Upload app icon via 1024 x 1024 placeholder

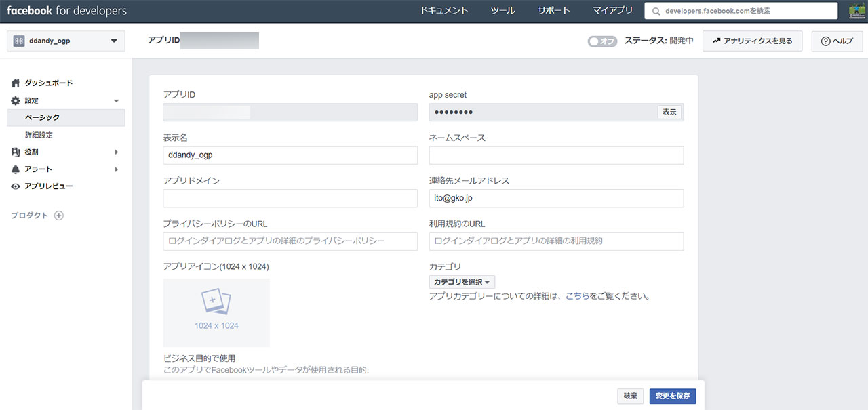coord(216,312)
